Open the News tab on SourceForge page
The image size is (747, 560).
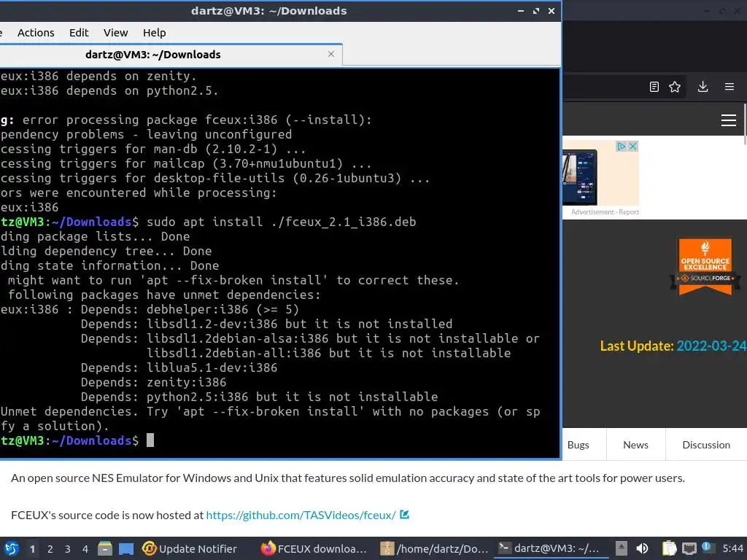(x=635, y=445)
